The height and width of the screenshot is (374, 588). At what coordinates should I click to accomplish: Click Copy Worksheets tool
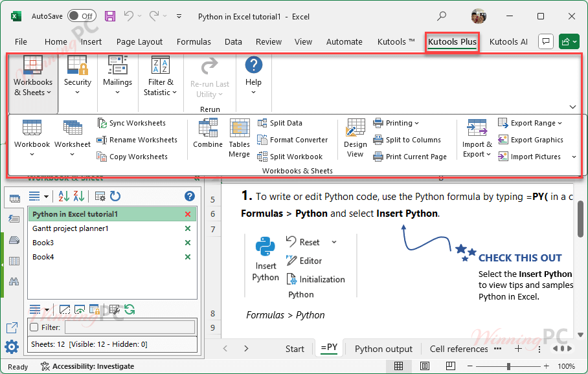[x=132, y=157]
